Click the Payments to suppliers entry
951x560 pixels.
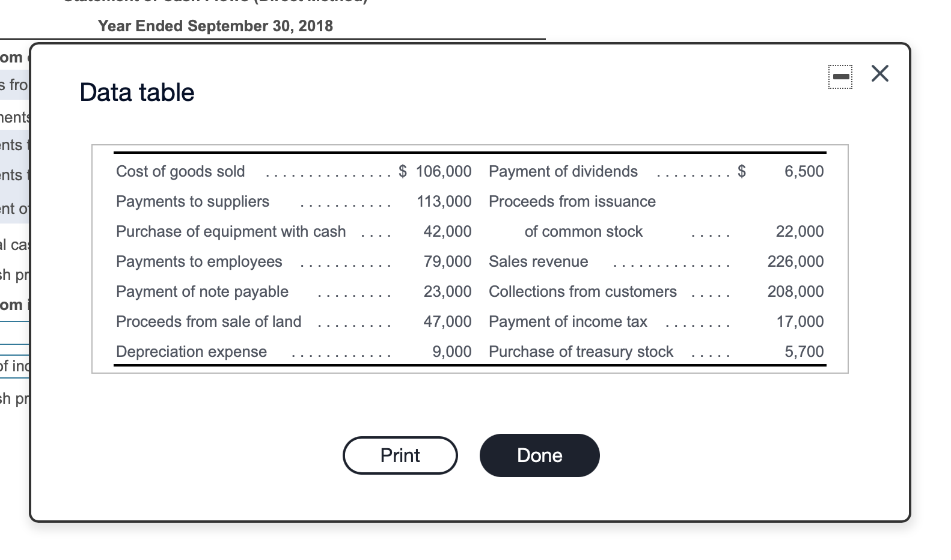192,201
